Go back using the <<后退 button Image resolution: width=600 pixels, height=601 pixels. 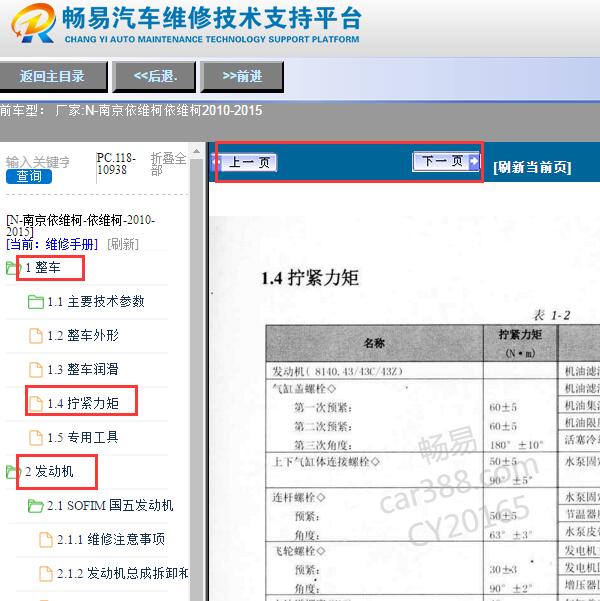click(155, 77)
